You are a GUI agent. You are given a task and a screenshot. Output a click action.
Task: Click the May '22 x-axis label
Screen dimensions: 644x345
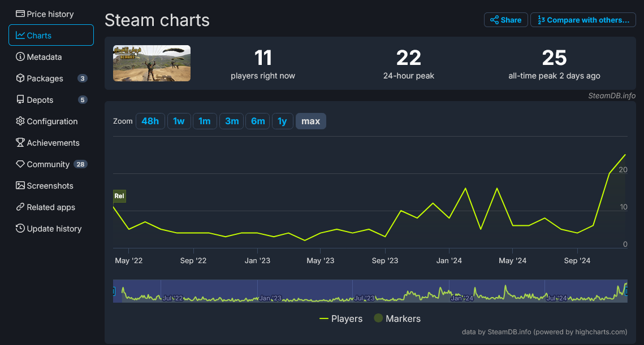click(128, 260)
